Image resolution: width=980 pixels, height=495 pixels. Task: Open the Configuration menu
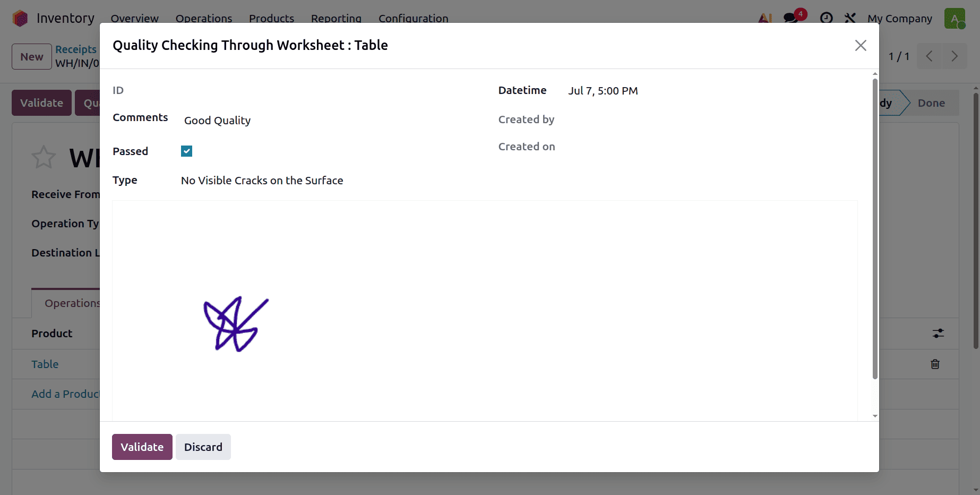[413, 19]
